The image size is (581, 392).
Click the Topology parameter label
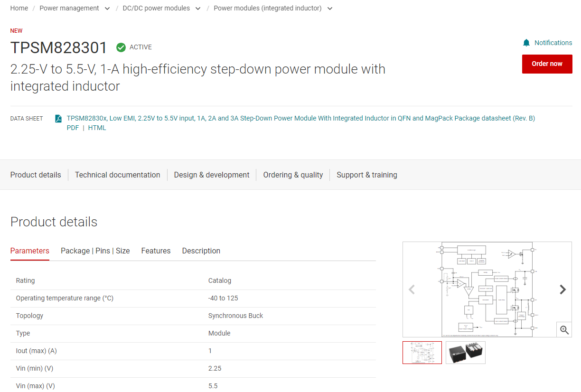coord(29,316)
